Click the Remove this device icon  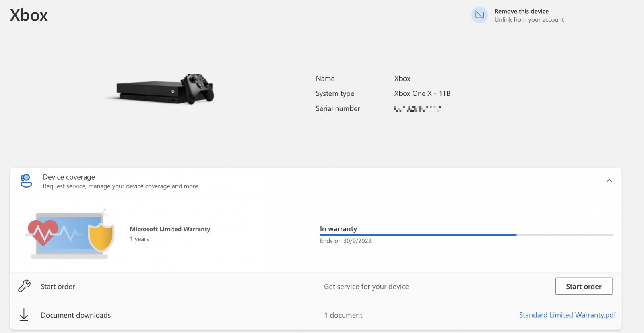[x=479, y=15]
